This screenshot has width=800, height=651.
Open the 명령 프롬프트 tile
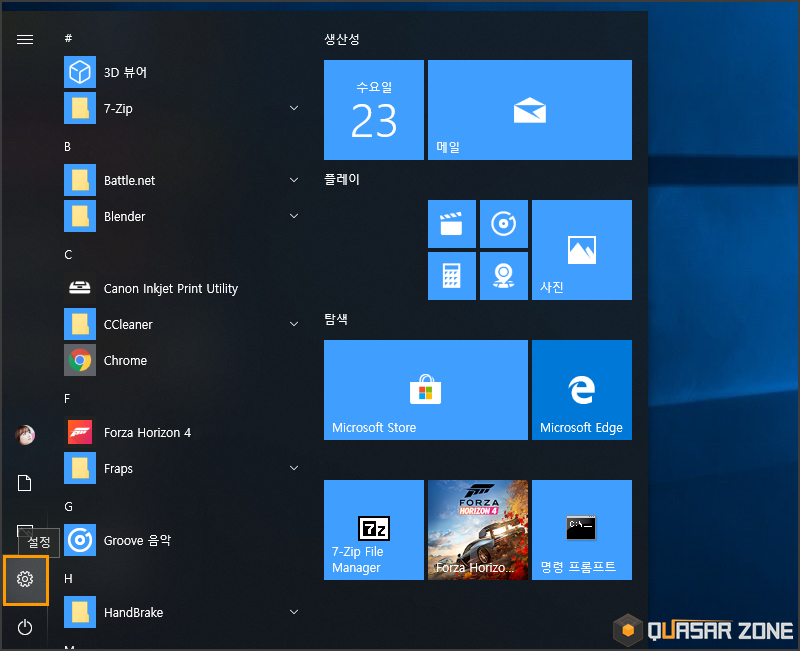582,530
